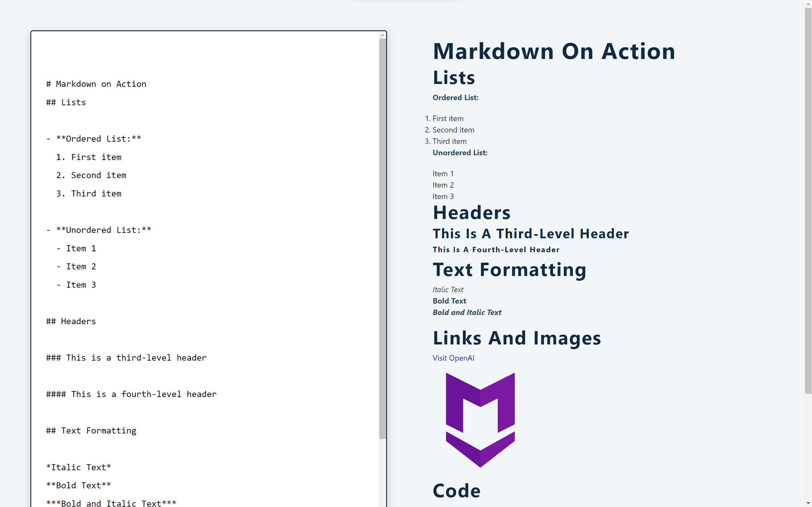This screenshot has height=507, width=812.
Task: Select Item 2 in the unordered preview list
Action: [x=443, y=185]
